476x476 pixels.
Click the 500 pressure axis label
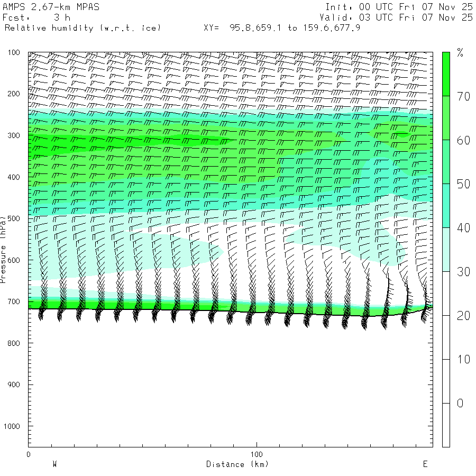point(14,218)
